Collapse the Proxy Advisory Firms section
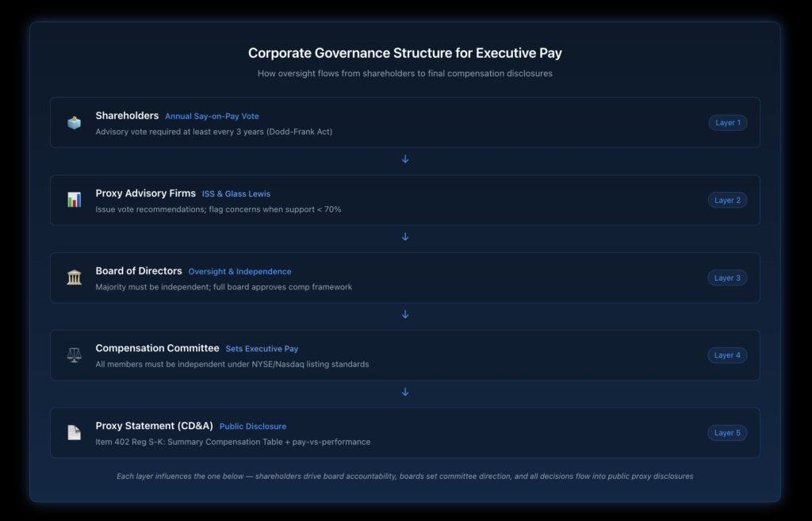The image size is (812, 521). [405, 200]
